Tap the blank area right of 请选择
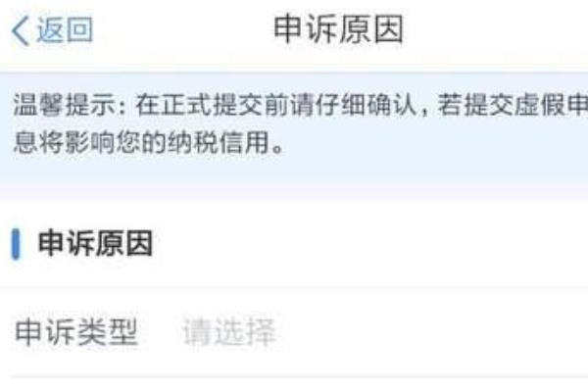The image size is (588, 392). (x=431, y=332)
